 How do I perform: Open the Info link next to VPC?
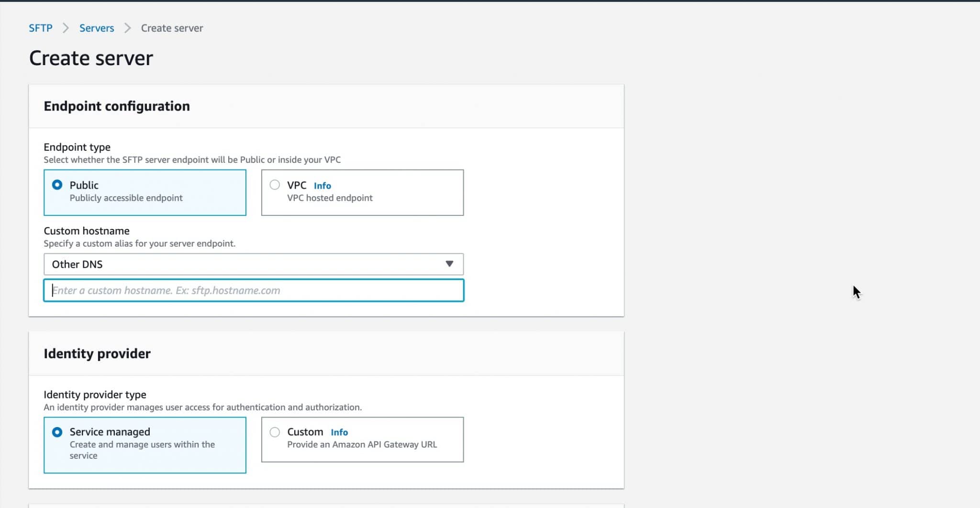(x=323, y=185)
